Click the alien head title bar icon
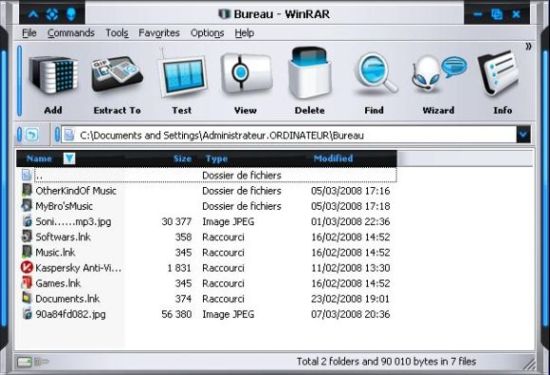550x375 pixels. click(71, 14)
